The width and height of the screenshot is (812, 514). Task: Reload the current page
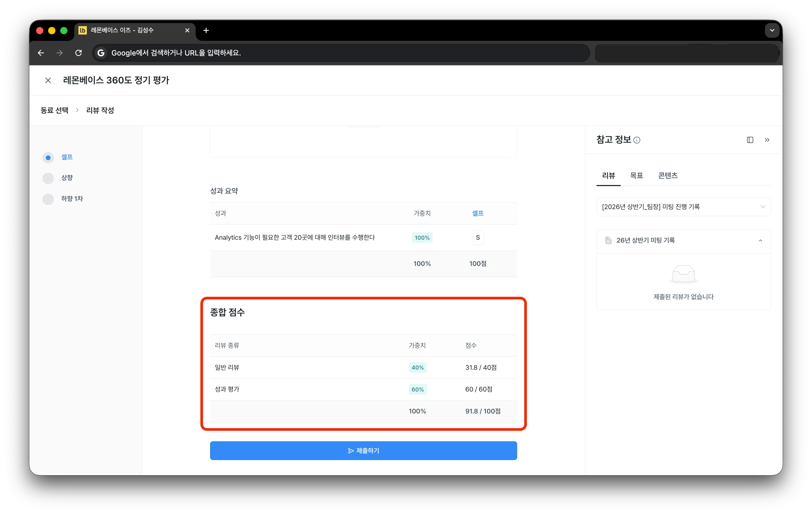pyautogui.click(x=78, y=53)
